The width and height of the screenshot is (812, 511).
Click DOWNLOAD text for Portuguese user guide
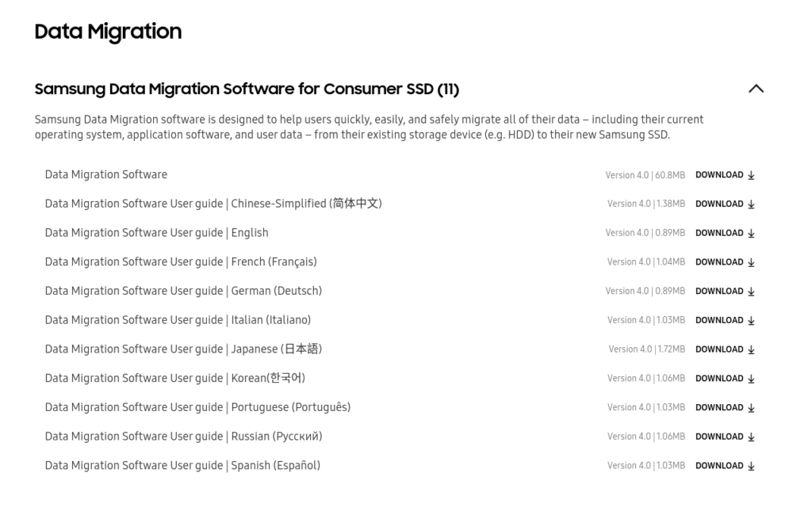[719, 407]
